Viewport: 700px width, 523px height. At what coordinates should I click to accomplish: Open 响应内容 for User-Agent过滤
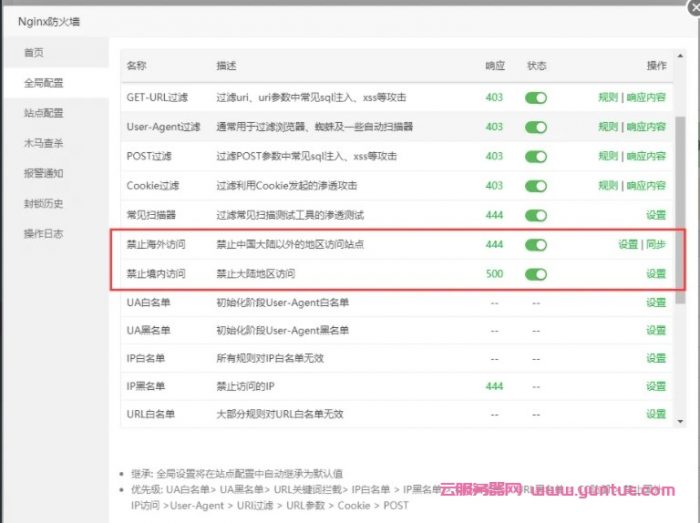646,127
